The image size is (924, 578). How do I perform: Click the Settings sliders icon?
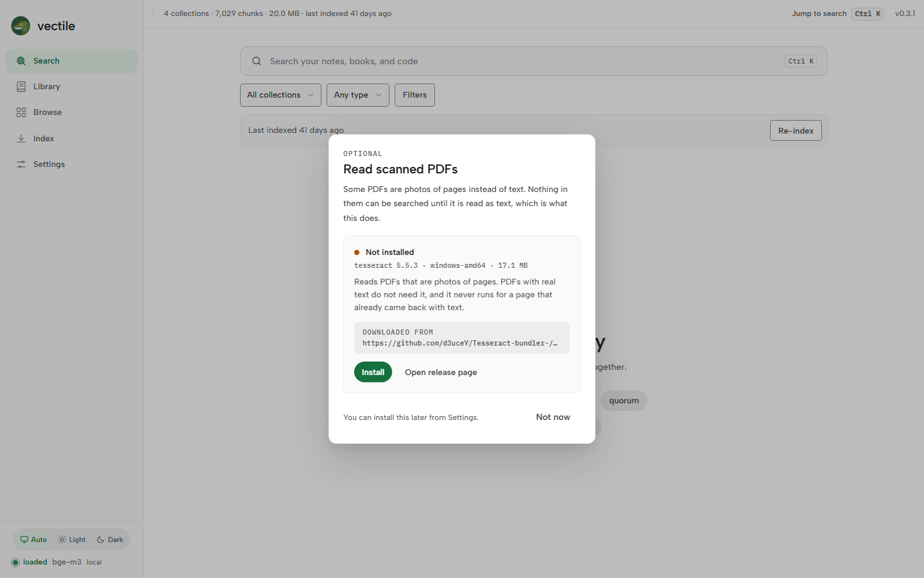21,164
